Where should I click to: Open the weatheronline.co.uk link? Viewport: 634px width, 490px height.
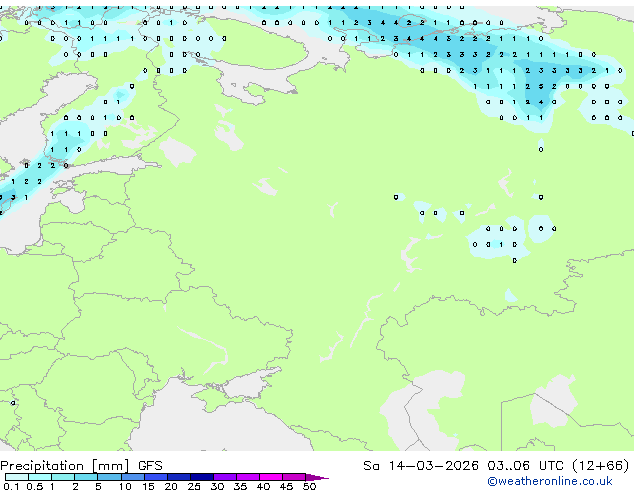[550, 481]
